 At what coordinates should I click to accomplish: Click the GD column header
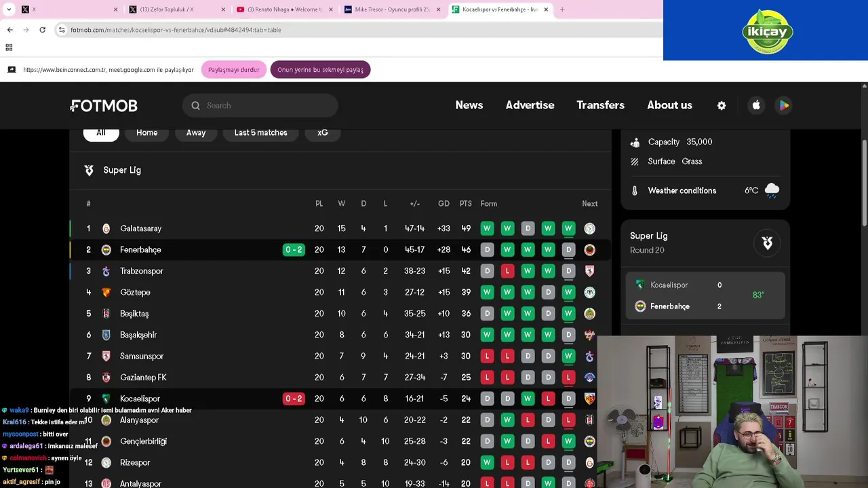click(443, 203)
